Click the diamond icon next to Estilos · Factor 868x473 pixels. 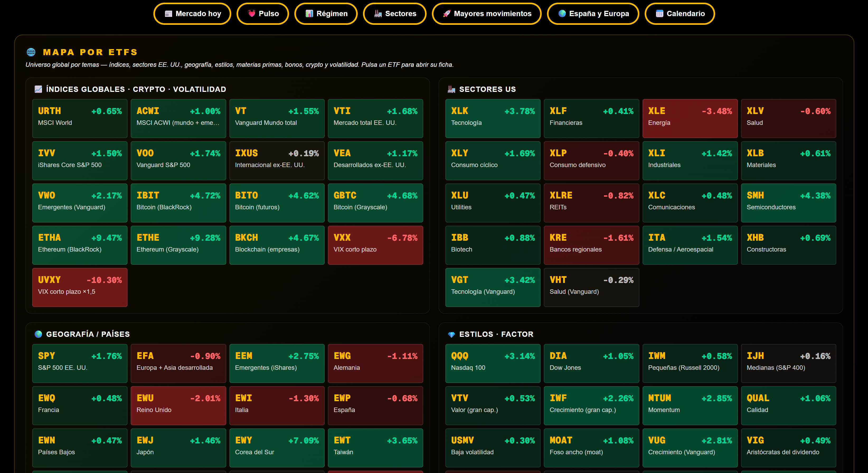click(451, 334)
